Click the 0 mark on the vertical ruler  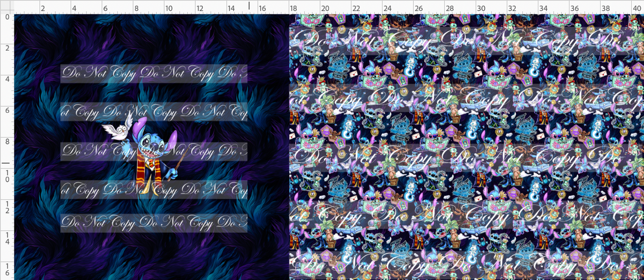coord(6,17)
